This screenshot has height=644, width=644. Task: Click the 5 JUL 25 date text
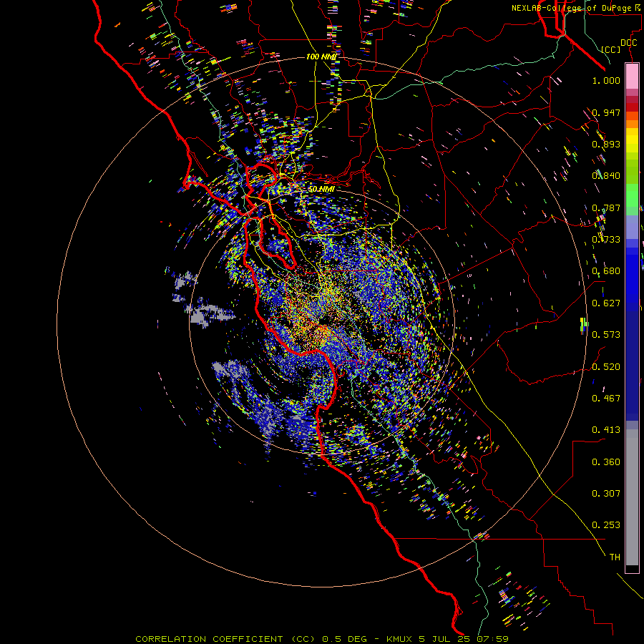tap(445, 639)
